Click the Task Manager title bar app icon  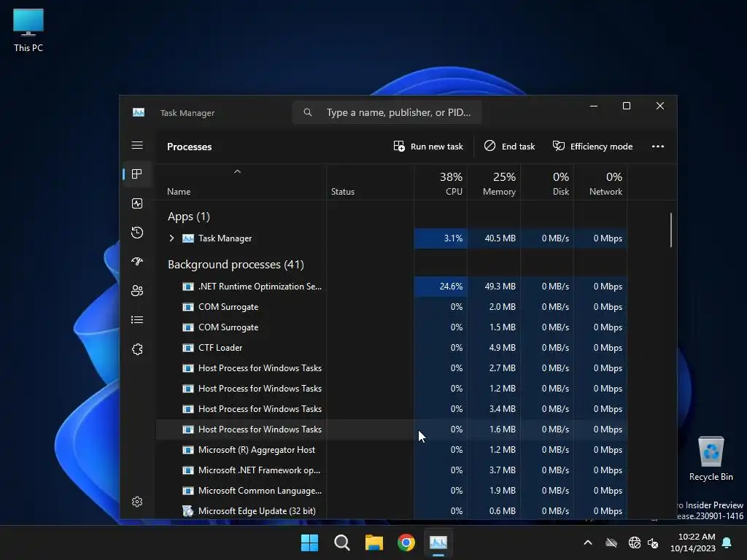point(139,112)
